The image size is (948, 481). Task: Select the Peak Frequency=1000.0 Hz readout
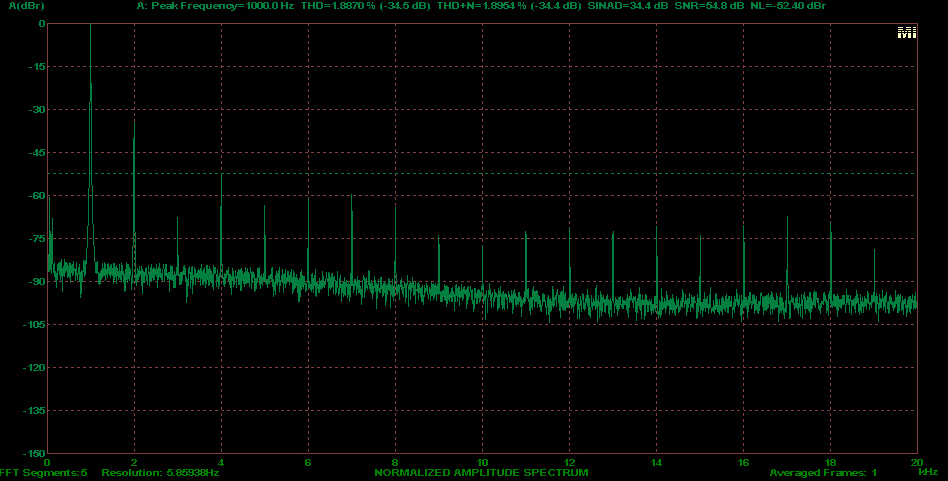[222, 6]
